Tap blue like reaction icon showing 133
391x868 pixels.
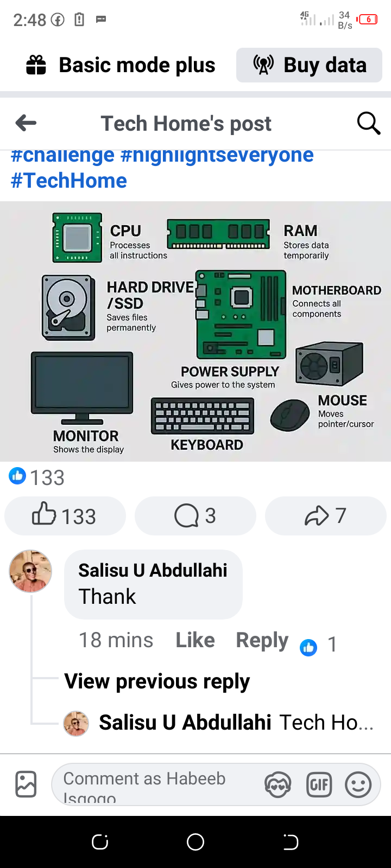point(17,476)
